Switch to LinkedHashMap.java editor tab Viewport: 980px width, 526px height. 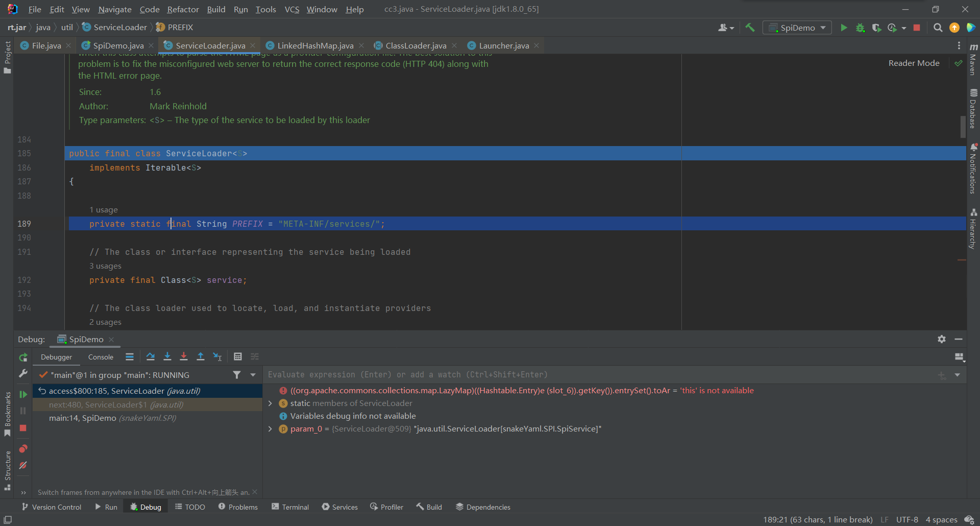pos(315,45)
